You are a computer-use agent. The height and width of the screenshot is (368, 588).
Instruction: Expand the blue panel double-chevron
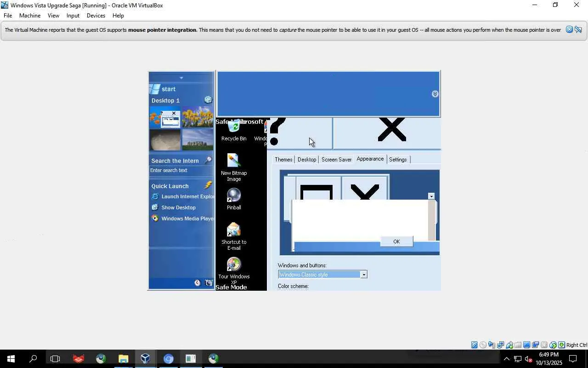435,94
